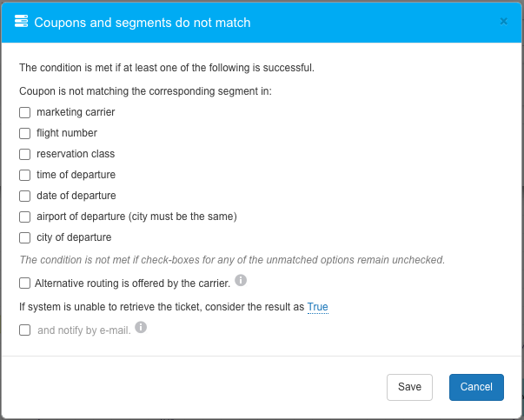524x420 pixels.
Task: Enable the marketing carrier checkbox
Action: 25,112
